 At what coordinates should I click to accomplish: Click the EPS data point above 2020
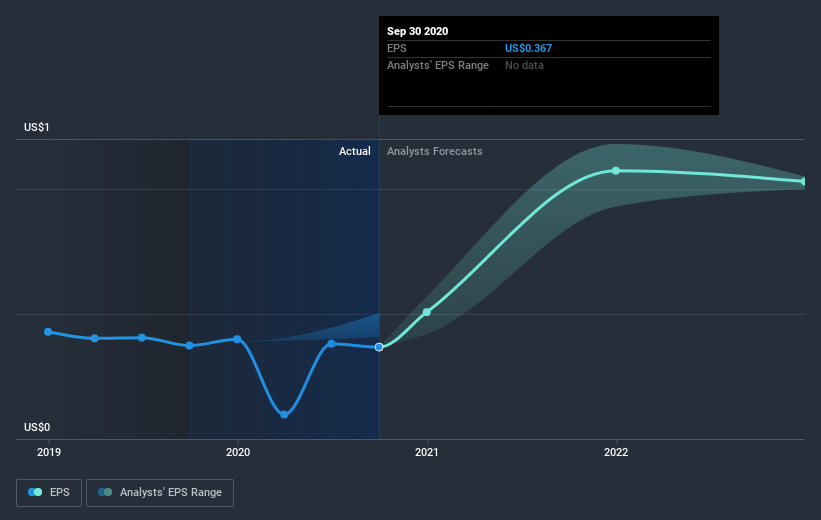click(x=237, y=339)
